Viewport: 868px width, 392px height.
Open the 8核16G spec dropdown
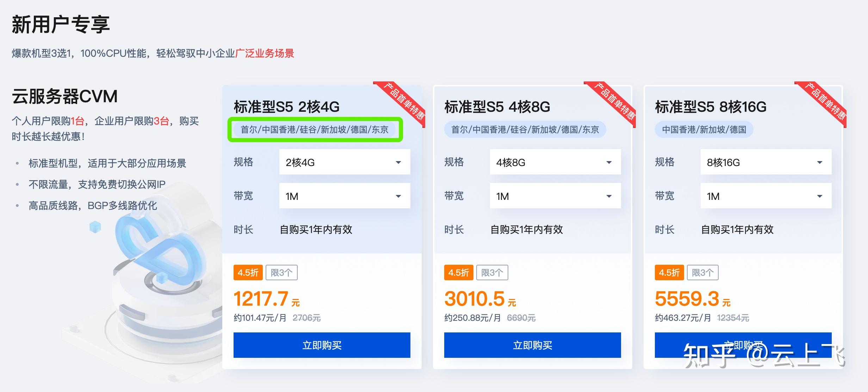click(765, 162)
